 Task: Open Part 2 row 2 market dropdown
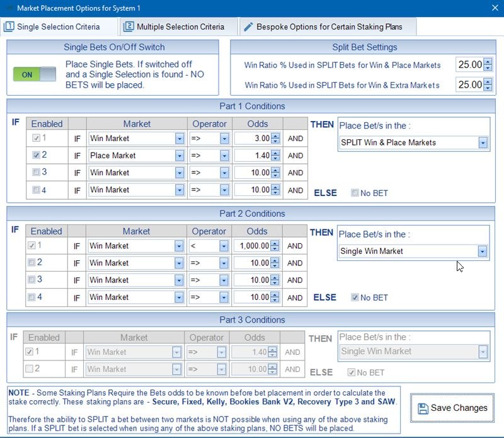pos(179,263)
